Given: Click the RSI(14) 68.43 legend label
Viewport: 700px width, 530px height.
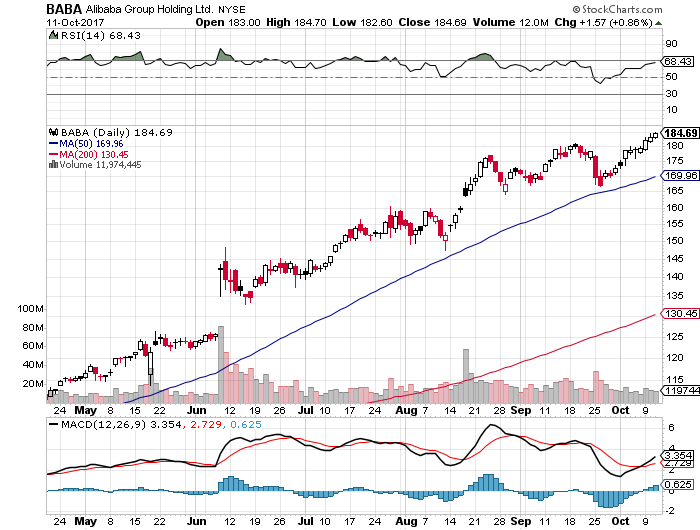Looking at the screenshot, I should (x=100, y=35).
